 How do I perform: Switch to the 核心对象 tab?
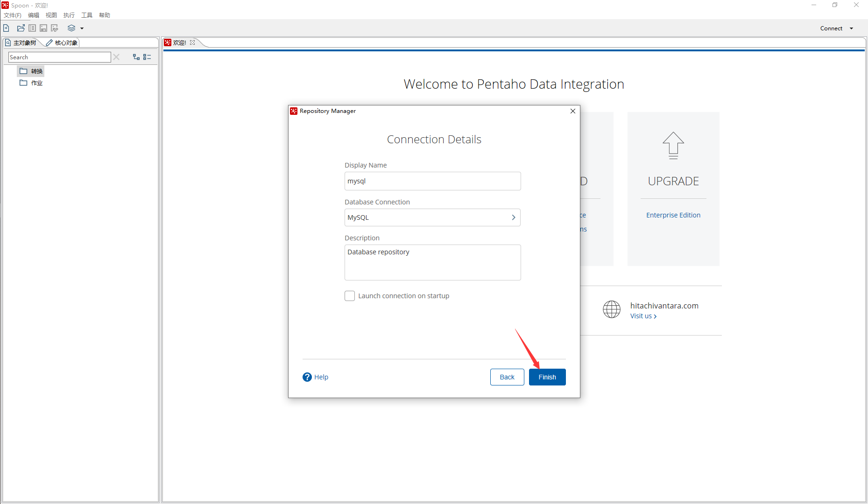62,42
